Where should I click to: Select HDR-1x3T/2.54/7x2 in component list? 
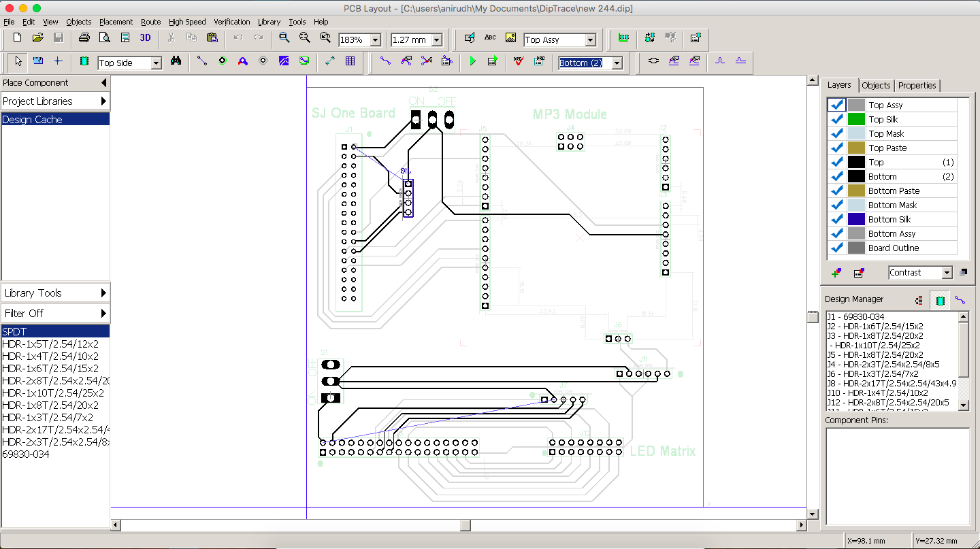point(55,417)
